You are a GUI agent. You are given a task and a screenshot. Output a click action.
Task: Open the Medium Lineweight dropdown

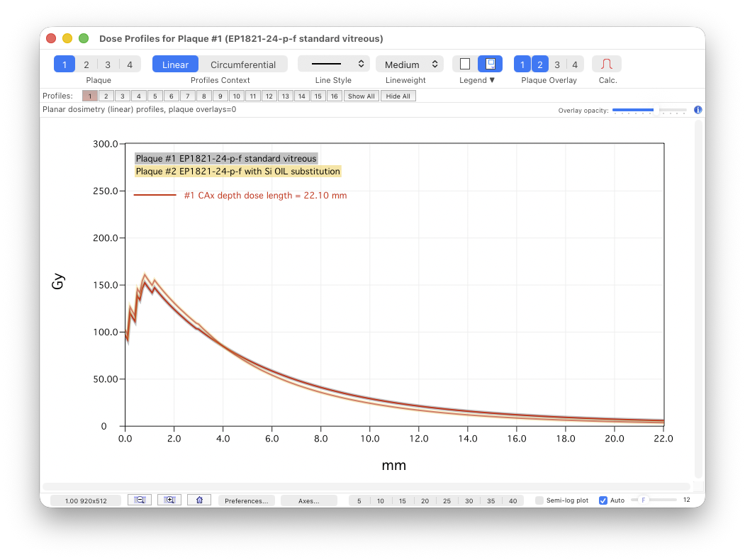coord(408,63)
